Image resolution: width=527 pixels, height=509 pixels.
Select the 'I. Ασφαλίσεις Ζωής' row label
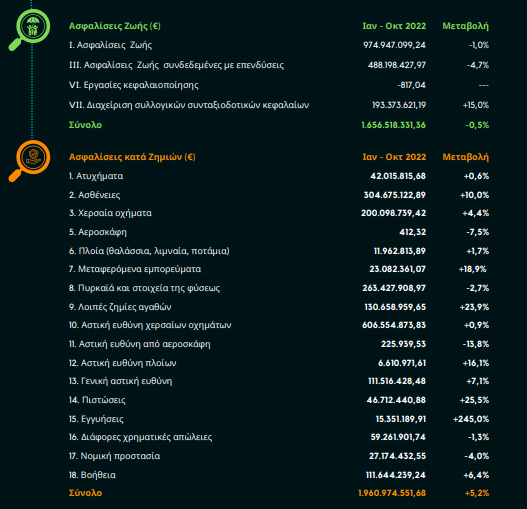tap(110, 45)
